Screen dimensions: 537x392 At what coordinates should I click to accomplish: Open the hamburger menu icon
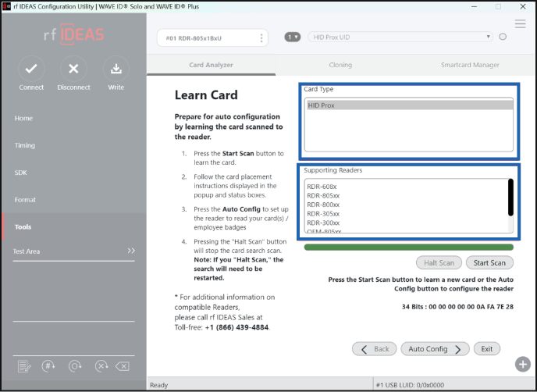point(520,23)
